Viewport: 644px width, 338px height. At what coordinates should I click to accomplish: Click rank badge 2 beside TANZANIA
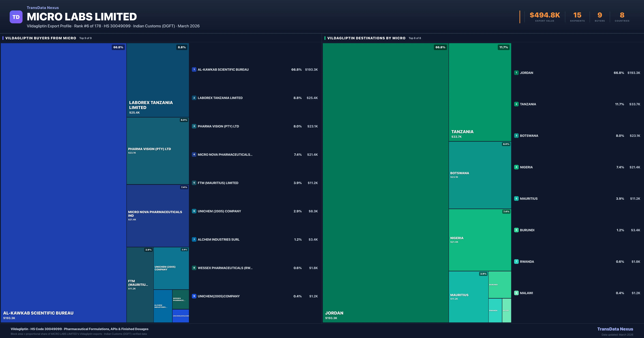[517, 104]
